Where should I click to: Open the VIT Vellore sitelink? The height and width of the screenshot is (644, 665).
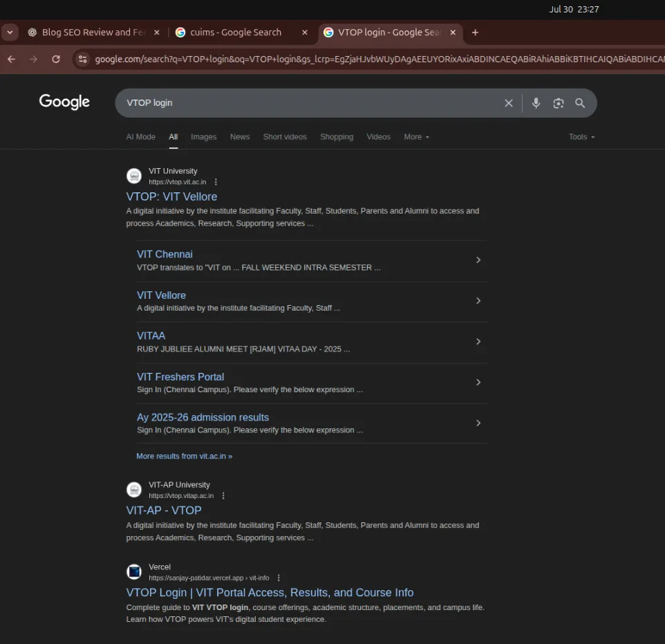click(x=161, y=295)
